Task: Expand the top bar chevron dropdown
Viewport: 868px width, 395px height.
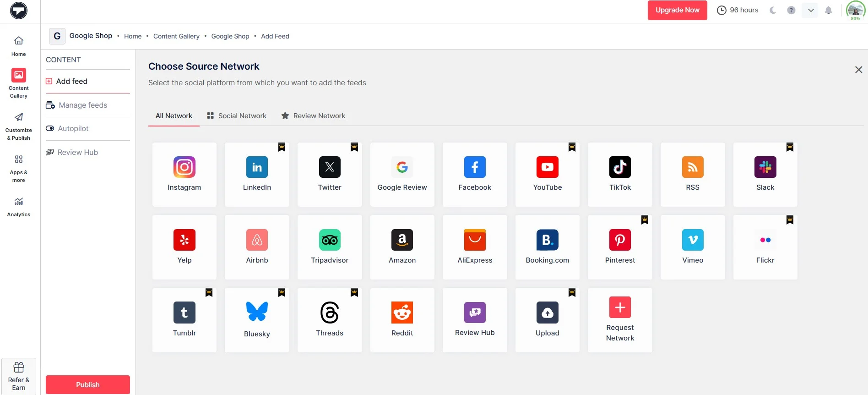Action: (810, 10)
